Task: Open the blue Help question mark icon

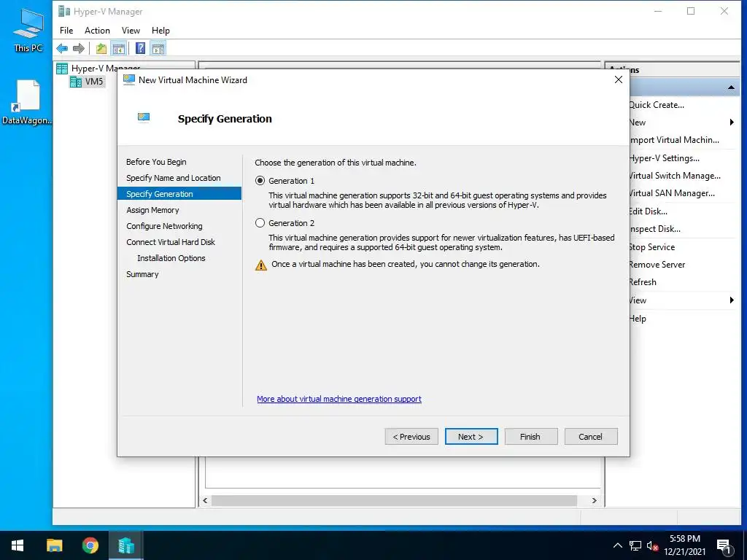Action: point(140,48)
